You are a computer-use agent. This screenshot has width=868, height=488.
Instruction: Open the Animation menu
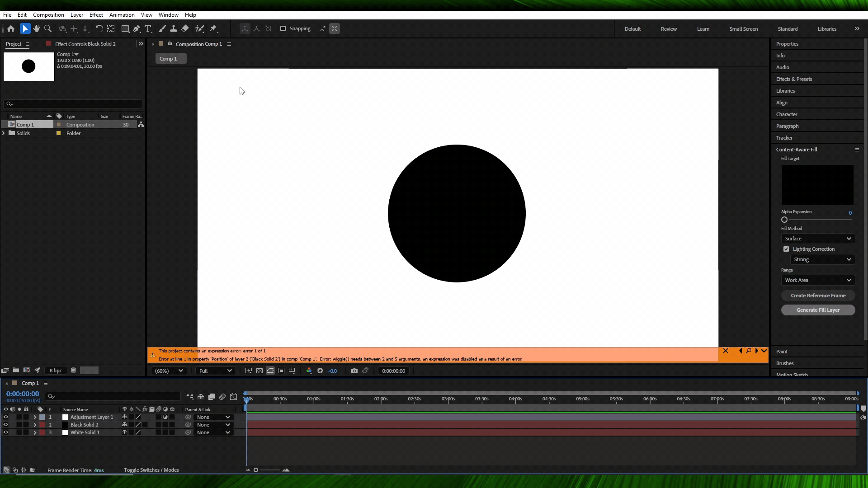point(122,15)
